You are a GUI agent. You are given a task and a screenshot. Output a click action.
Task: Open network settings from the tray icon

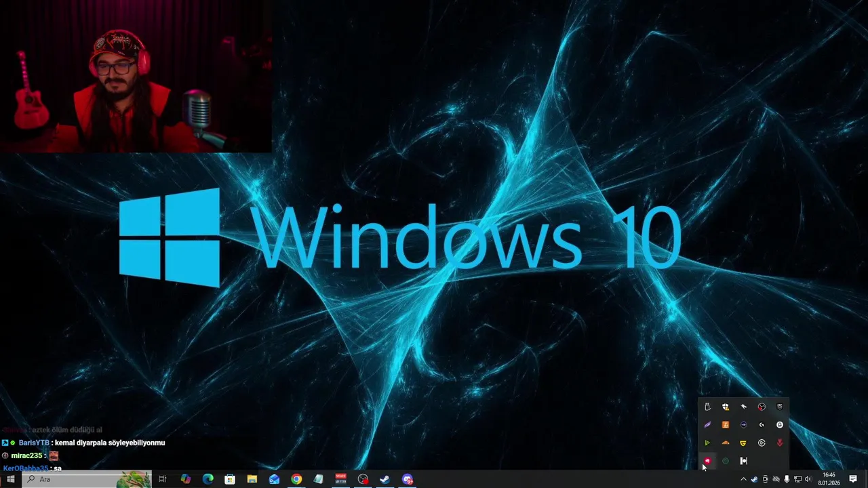point(797,479)
